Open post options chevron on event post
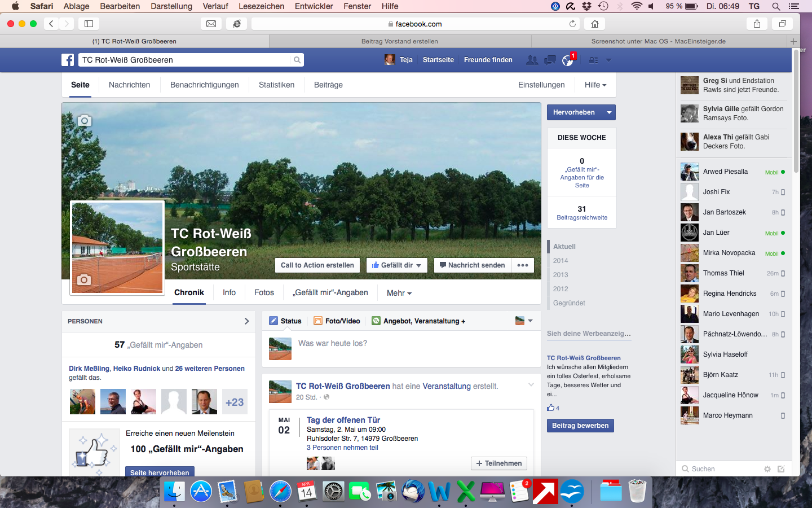This screenshot has width=812, height=508. (x=531, y=385)
